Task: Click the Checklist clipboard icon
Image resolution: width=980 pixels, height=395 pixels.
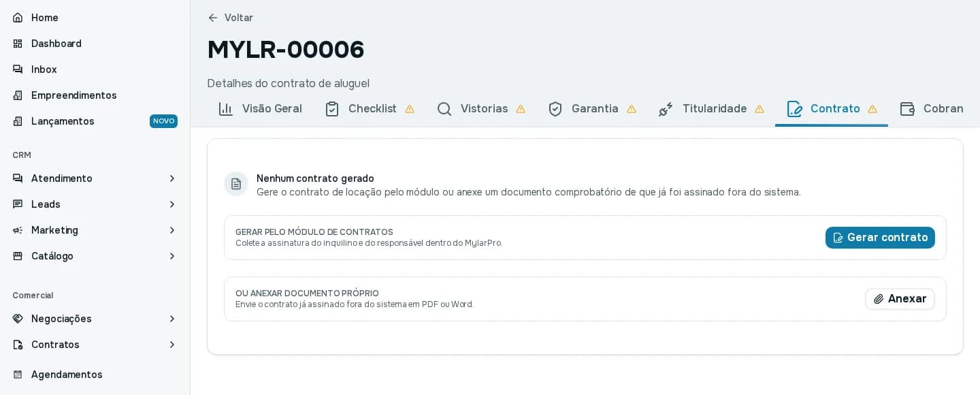Action: pyautogui.click(x=332, y=109)
